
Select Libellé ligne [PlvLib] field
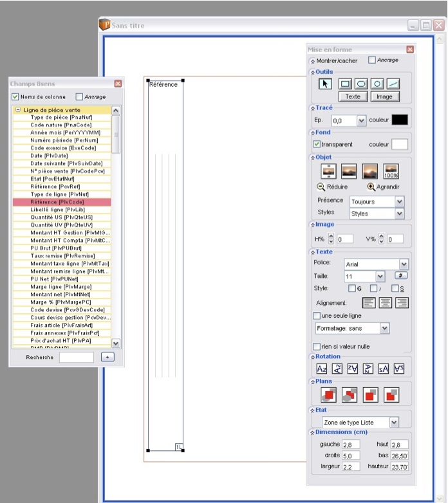coord(62,210)
